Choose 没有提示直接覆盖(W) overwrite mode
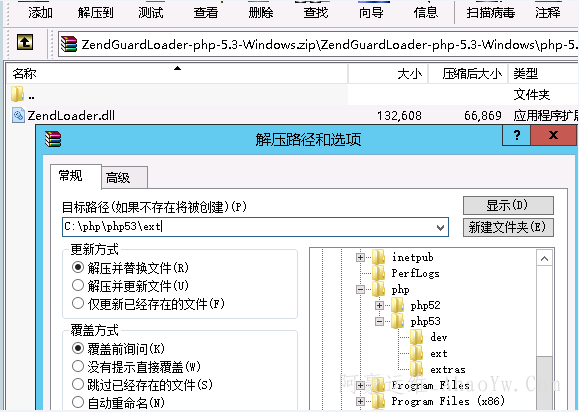This screenshot has width=579, height=412. click(x=136, y=366)
